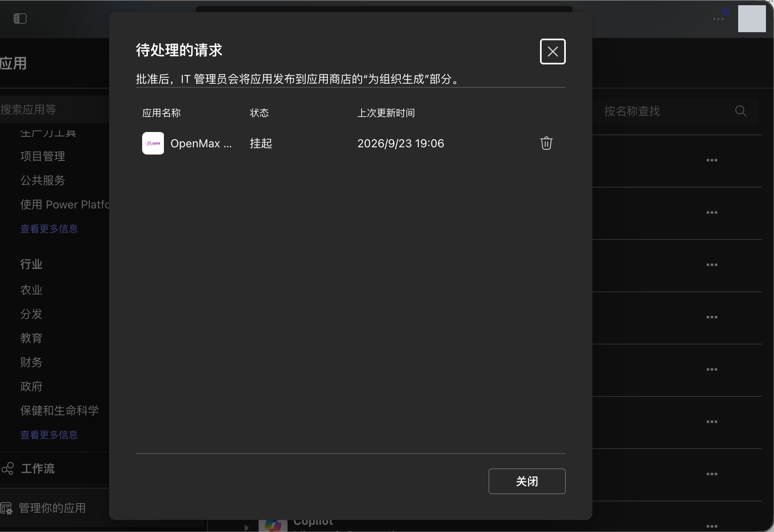Viewport: 774px width, 532px height.
Task: Click the OpenMax app name text
Action: coord(201,143)
